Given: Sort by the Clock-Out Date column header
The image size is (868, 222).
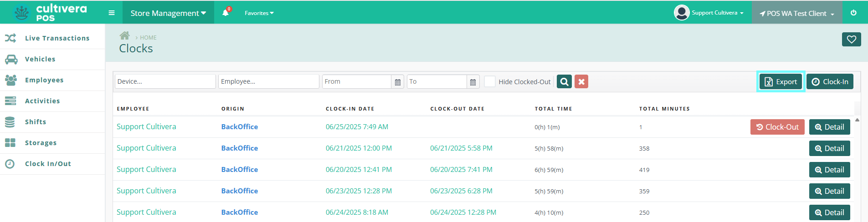Looking at the screenshot, I should [x=457, y=109].
